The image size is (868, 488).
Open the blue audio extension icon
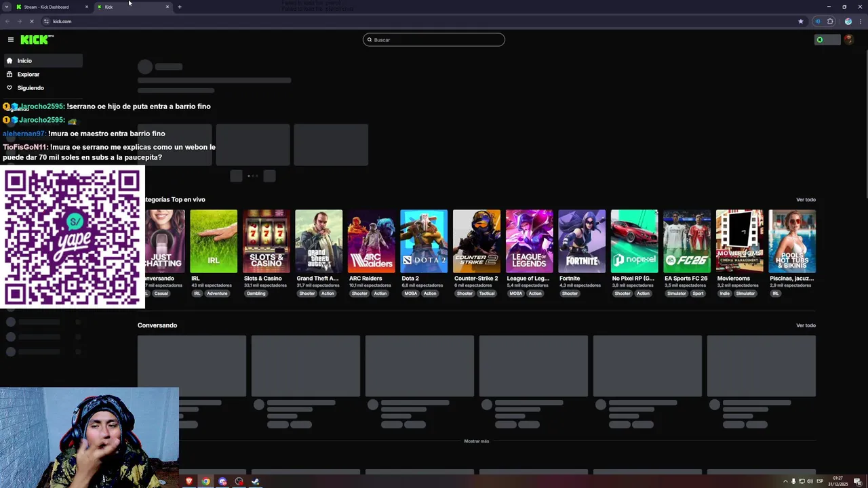(817, 22)
